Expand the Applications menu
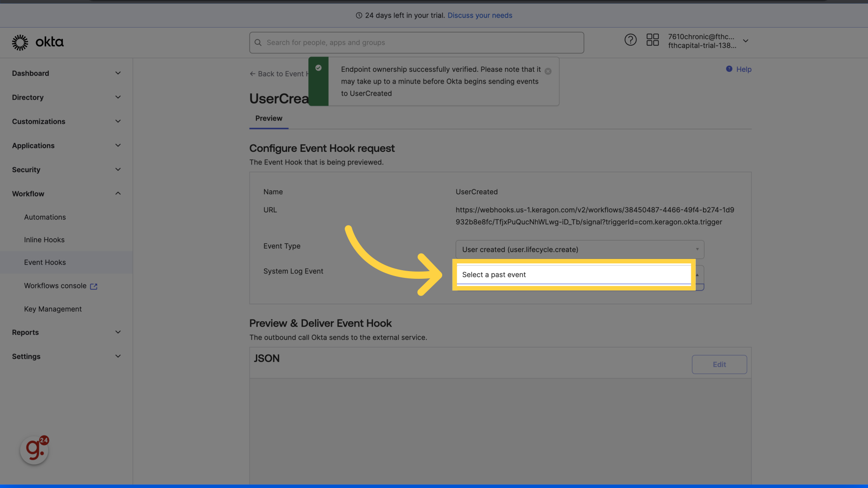The width and height of the screenshot is (868, 488). pyautogui.click(x=66, y=145)
